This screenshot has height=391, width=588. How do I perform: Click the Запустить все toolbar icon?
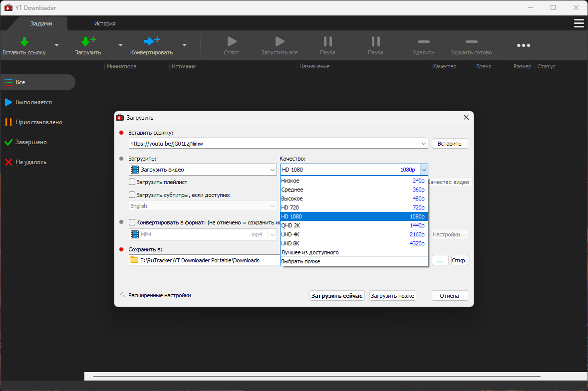(x=280, y=41)
